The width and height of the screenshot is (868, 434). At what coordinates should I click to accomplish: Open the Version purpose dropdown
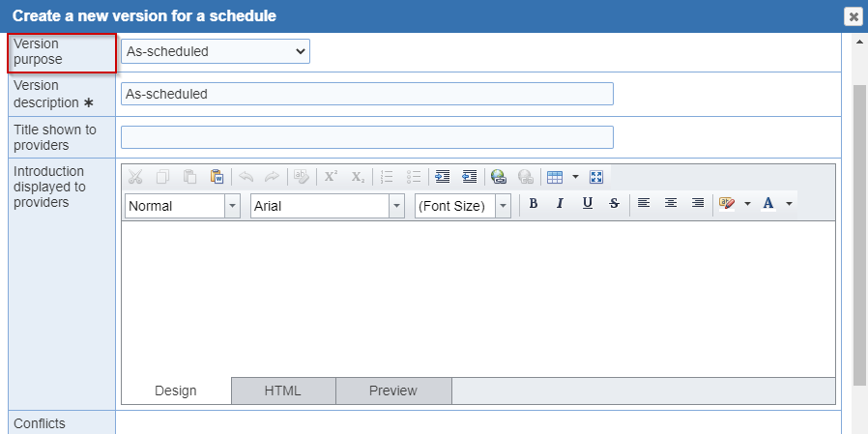pyautogui.click(x=216, y=51)
